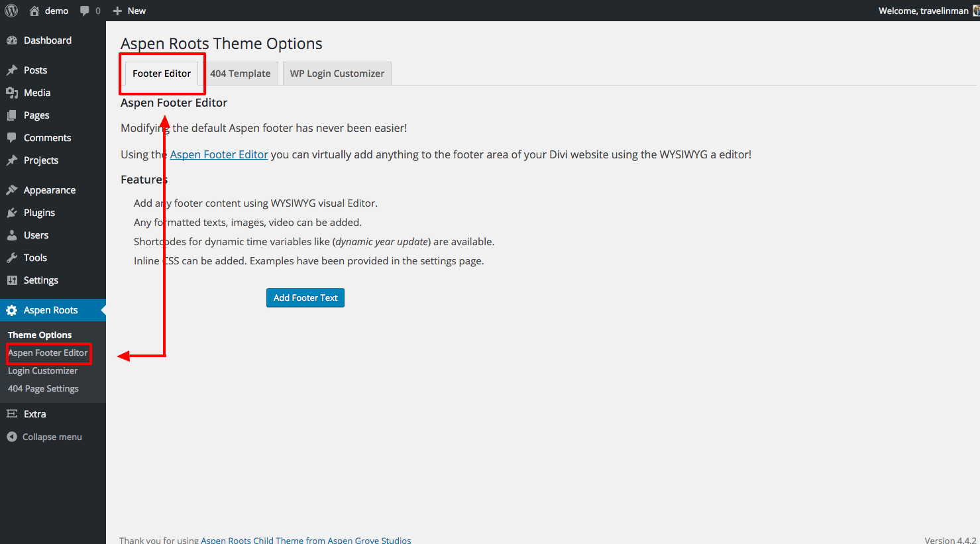The height and width of the screenshot is (544, 980).
Task: Click the Appearance brush icon
Action: (x=12, y=190)
